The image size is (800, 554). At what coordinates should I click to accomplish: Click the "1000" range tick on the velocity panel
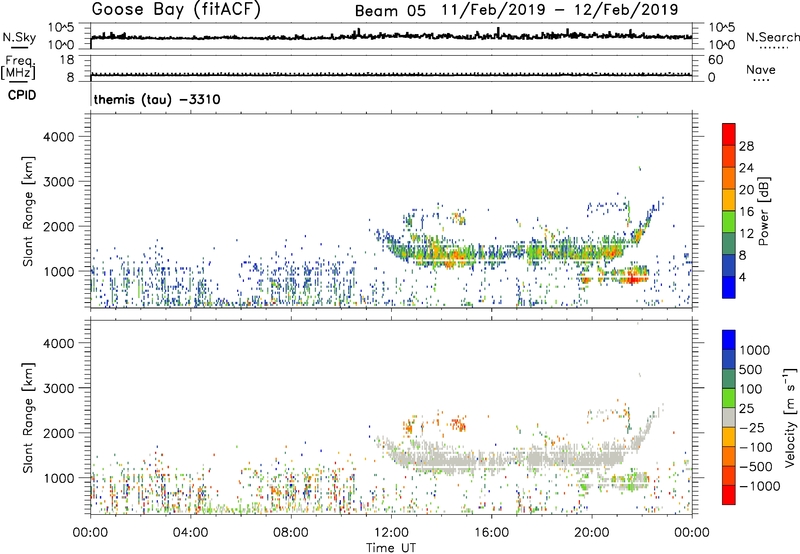pyautogui.click(x=59, y=478)
